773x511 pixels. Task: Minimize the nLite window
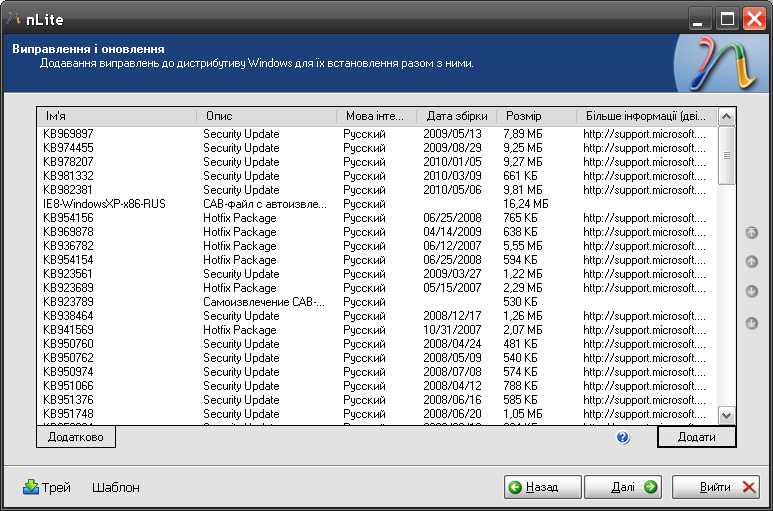[x=699, y=20]
